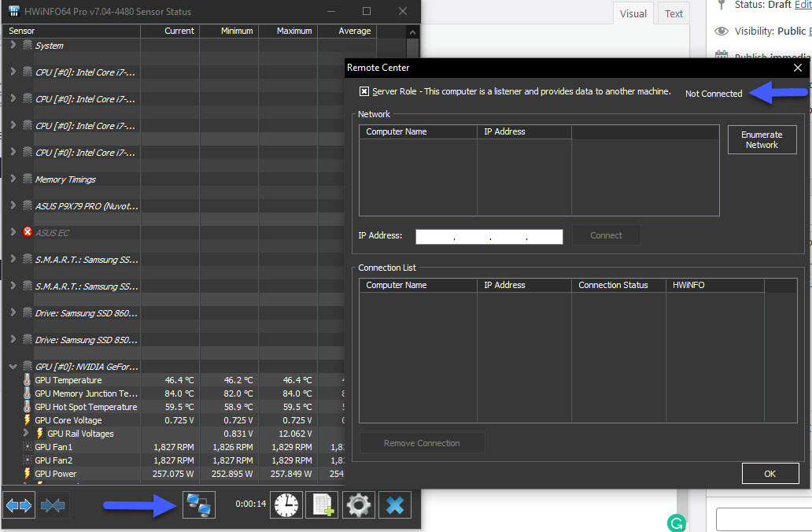Collapse the GPU [#0]: NVIDIA GeForce group
812x532 pixels.
(x=13, y=366)
